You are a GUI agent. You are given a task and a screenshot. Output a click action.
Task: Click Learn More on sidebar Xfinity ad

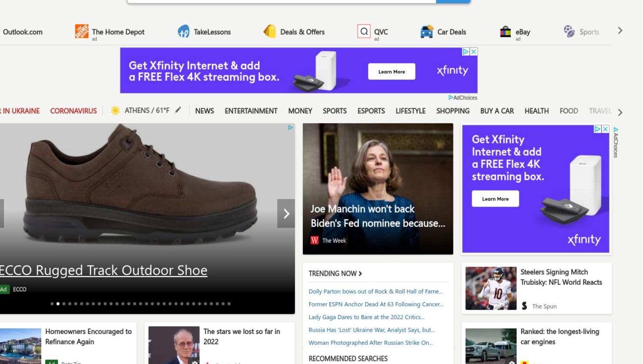click(495, 199)
